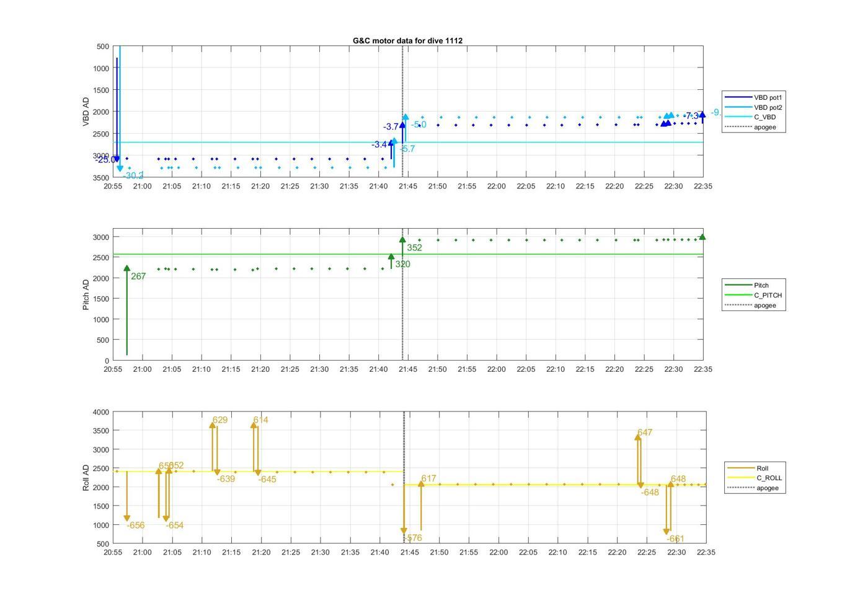Click the '-5.7' annotation in VBD plot
Viewport: 868px width, 611px height.
point(407,149)
